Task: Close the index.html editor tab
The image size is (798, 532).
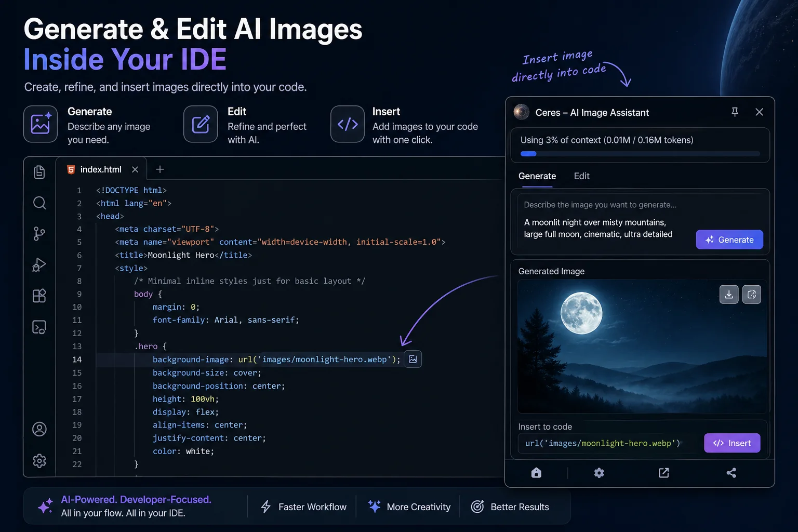Action: [x=135, y=169]
